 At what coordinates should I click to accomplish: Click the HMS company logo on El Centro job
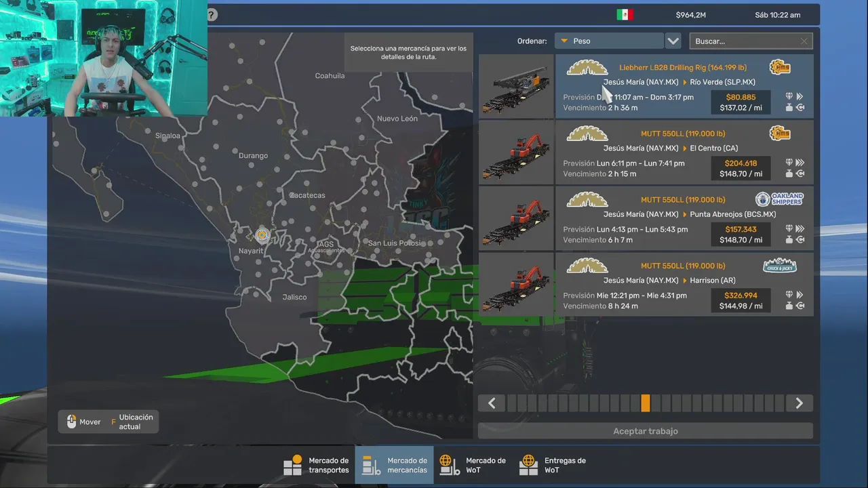click(x=780, y=134)
